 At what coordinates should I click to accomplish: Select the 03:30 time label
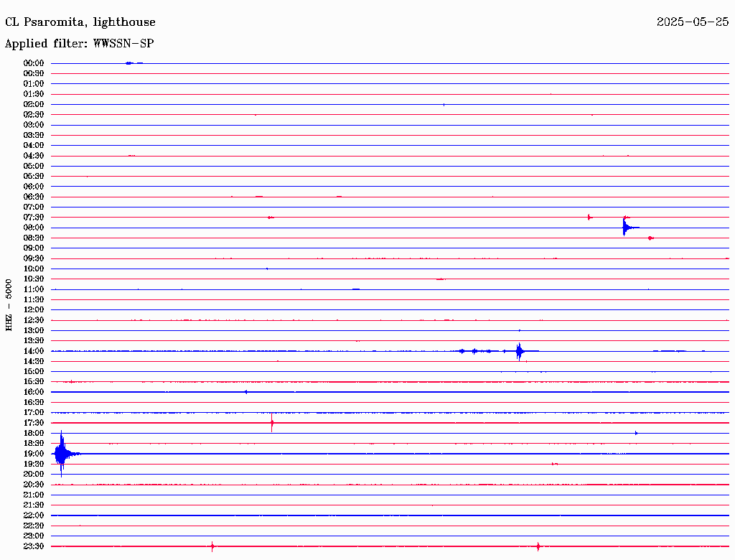34,135
